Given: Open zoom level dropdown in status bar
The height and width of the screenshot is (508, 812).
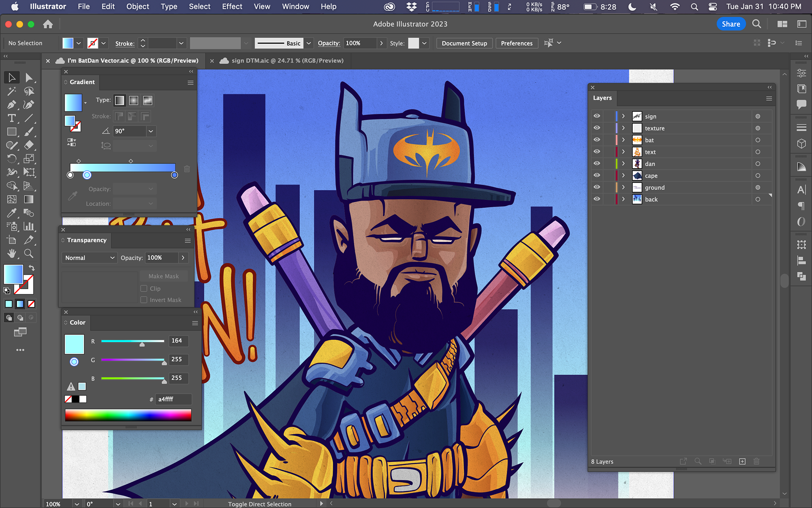Looking at the screenshot, I should pos(77,504).
